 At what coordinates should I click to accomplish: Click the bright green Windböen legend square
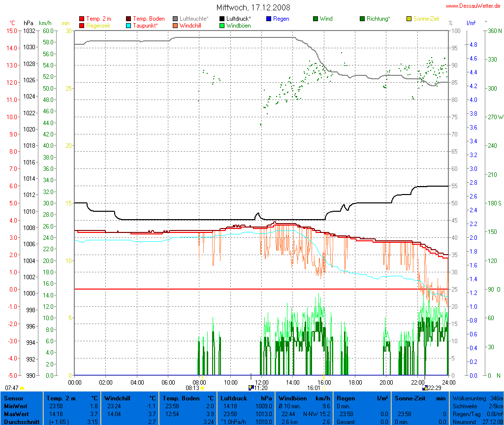click(222, 25)
